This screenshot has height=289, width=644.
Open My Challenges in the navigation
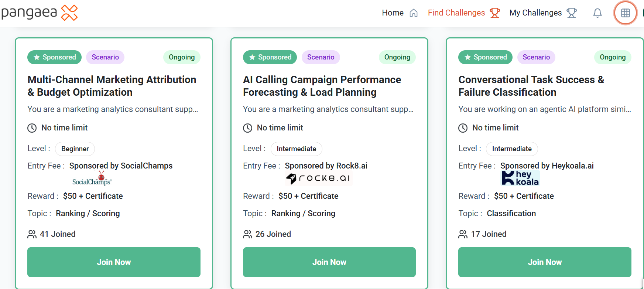coord(542,13)
